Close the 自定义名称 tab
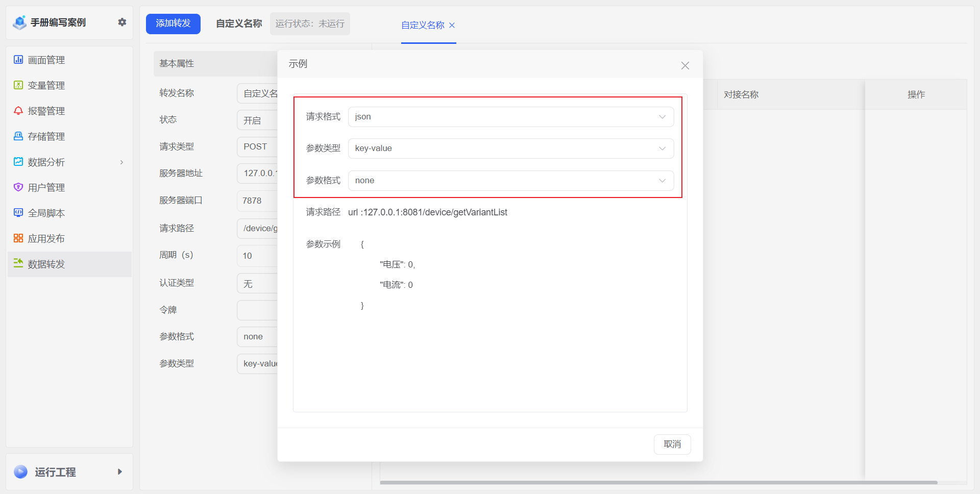Viewport: 980px width, 494px height. [x=452, y=25]
